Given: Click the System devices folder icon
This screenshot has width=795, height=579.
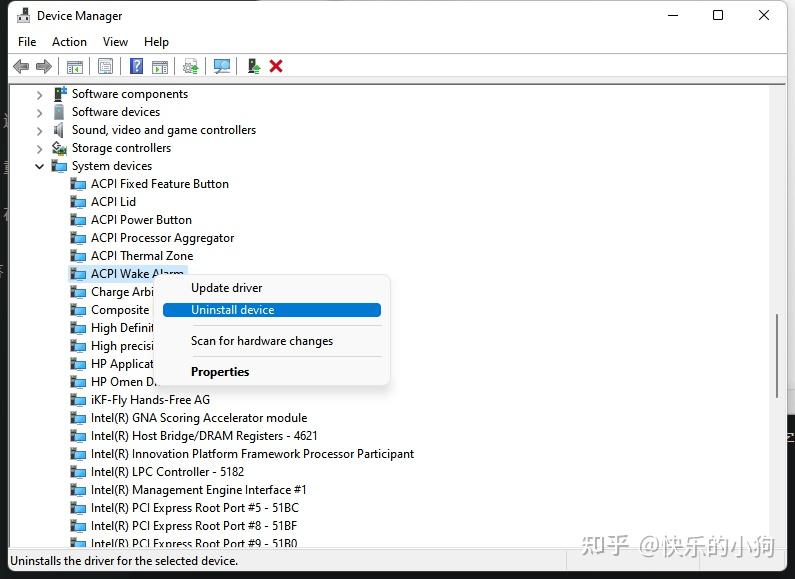Looking at the screenshot, I should (x=59, y=166).
